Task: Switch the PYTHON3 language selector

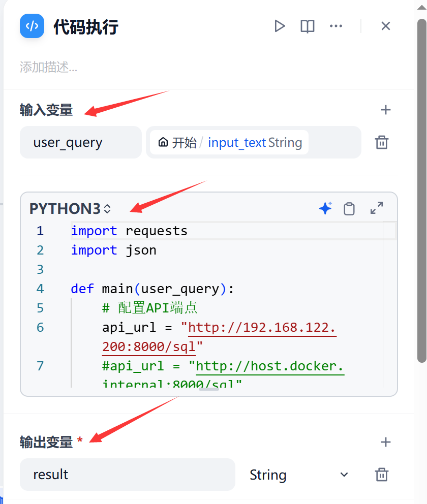Action: click(x=70, y=209)
